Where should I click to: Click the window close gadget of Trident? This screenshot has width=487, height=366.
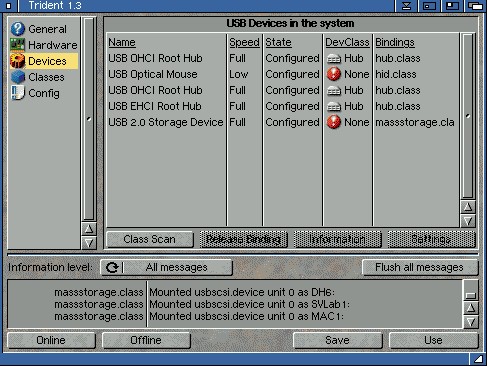(9, 6)
